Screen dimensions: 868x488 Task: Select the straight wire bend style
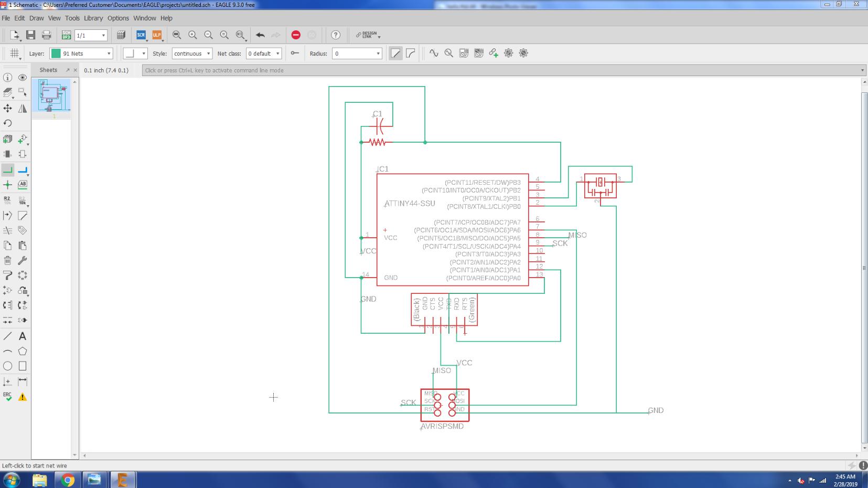[395, 53]
